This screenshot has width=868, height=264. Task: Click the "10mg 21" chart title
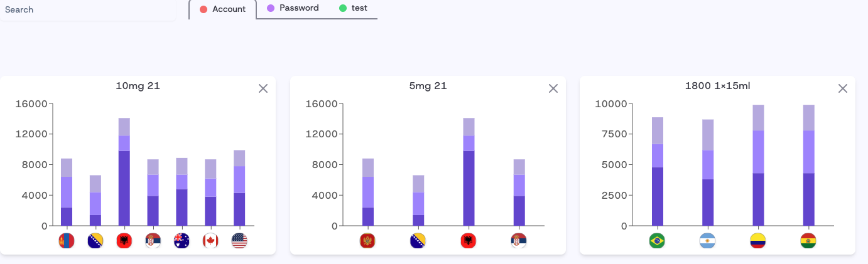[138, 86]
